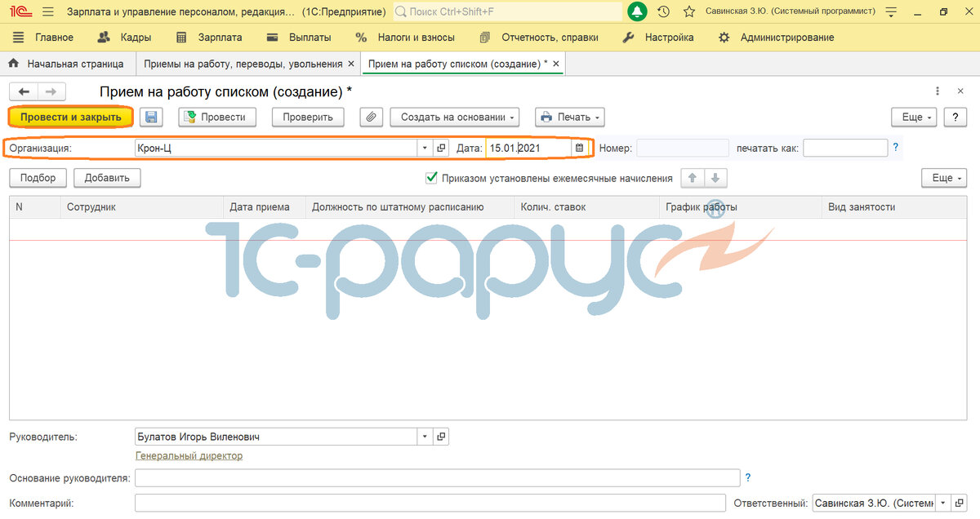
Task: Open organization Крон-Ц form icon
Action: point(442,148)
